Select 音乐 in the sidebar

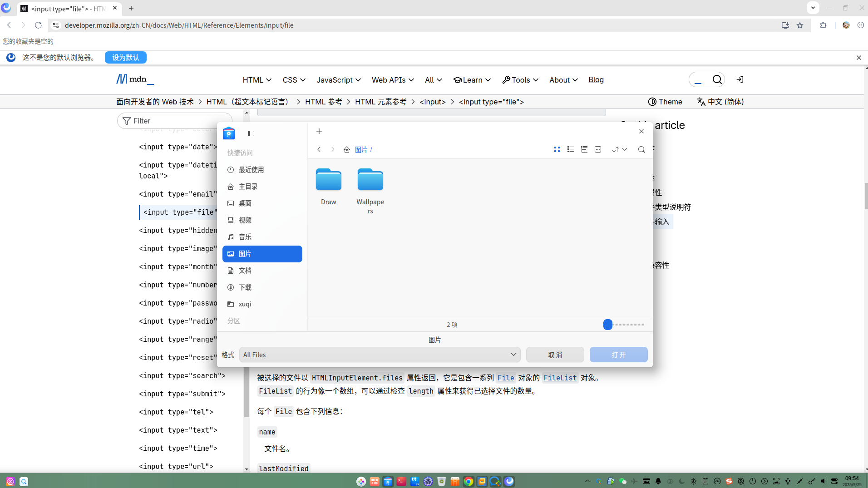(x=262, y=237)
